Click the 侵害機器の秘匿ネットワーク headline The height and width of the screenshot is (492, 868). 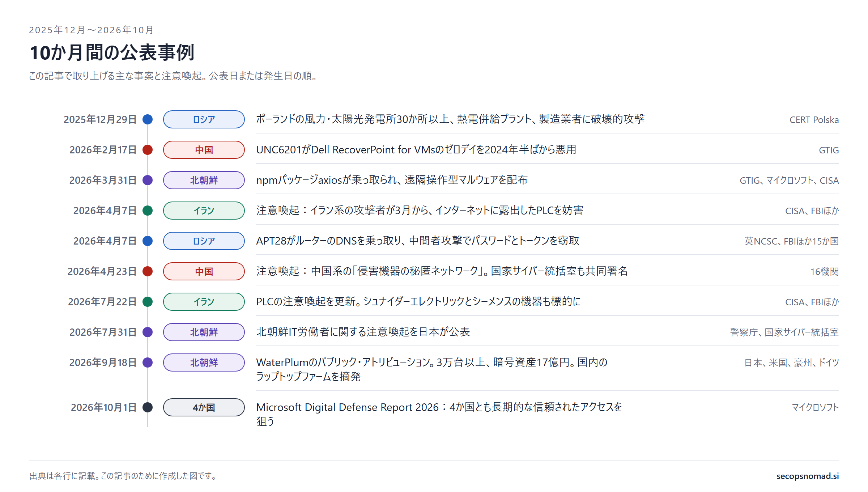pos(442,271)
